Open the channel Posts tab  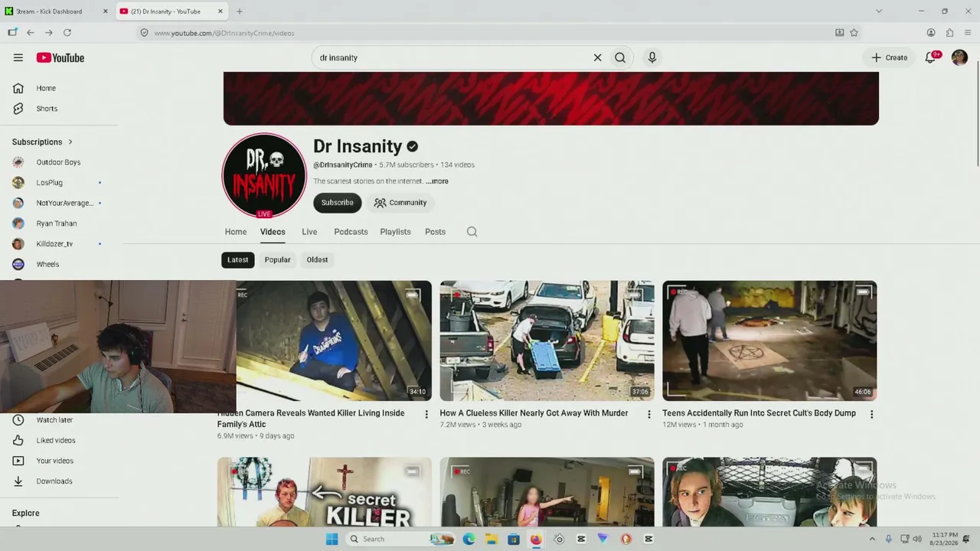pos(435,232)
